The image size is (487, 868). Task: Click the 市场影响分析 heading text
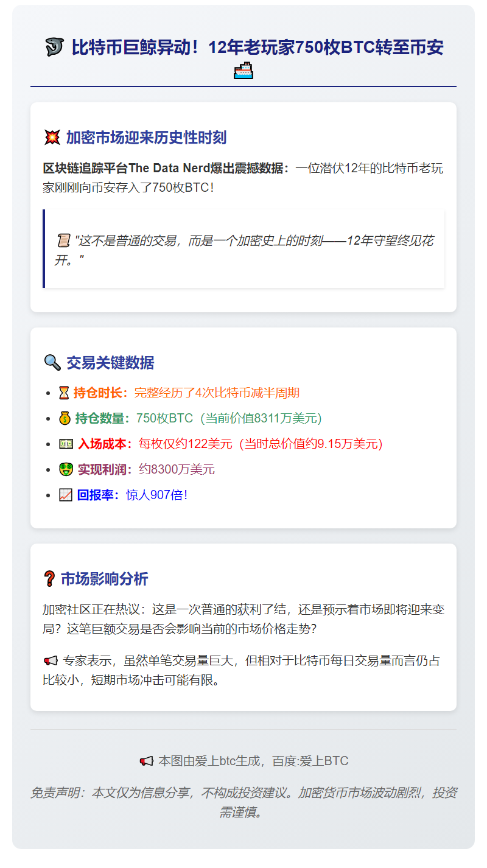(x=104, y=579)
